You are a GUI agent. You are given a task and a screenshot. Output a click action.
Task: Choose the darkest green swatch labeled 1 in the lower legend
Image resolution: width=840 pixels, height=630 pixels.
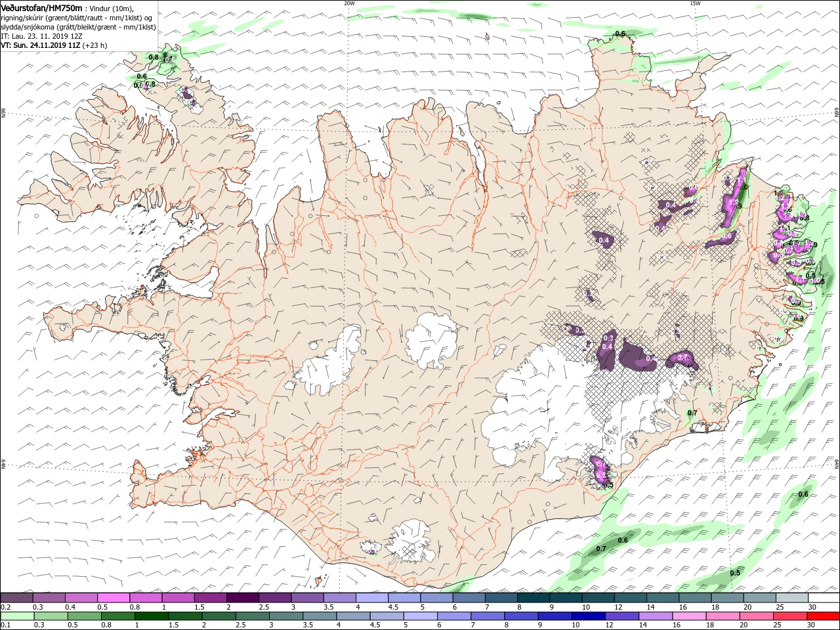151,616
